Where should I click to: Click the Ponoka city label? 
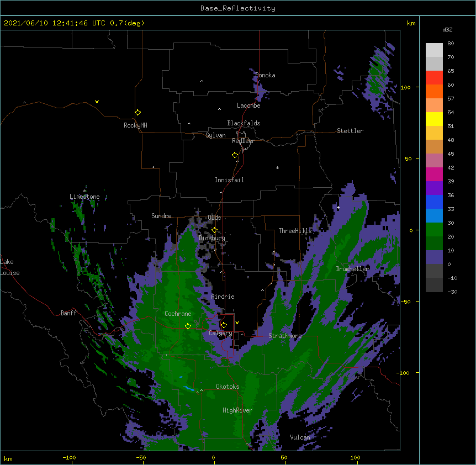pyautogui.click(x=265, y=75)
